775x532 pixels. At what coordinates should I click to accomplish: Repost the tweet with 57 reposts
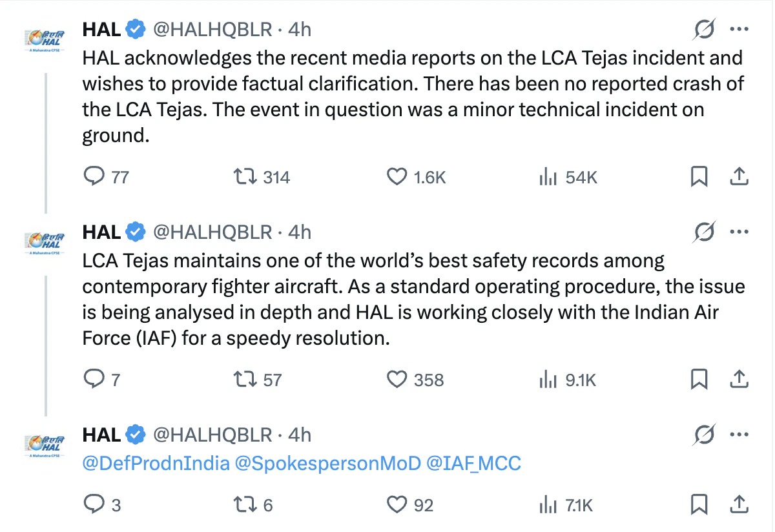tap(245, 380)
